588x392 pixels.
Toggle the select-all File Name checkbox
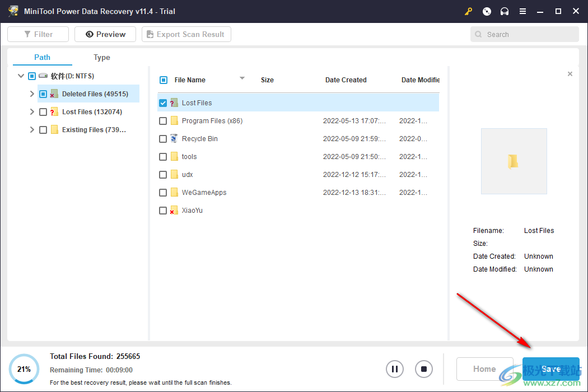point(164,80)
